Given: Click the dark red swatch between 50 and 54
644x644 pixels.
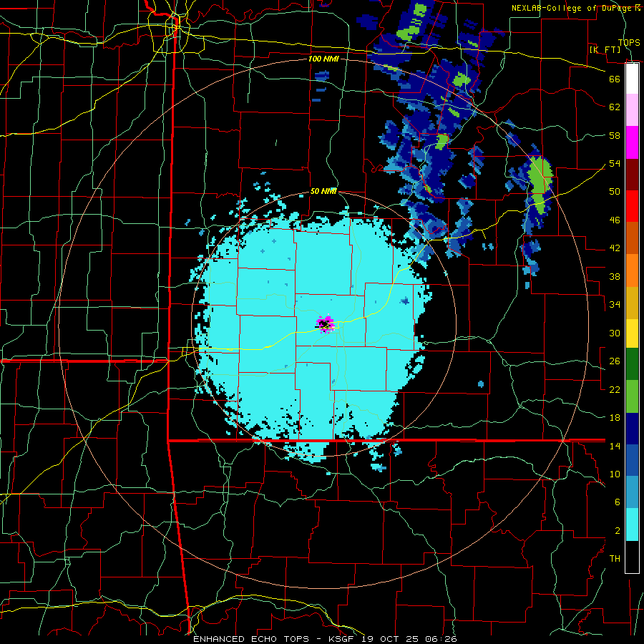Looking at the screenshot, I should [x=632, y=174].
